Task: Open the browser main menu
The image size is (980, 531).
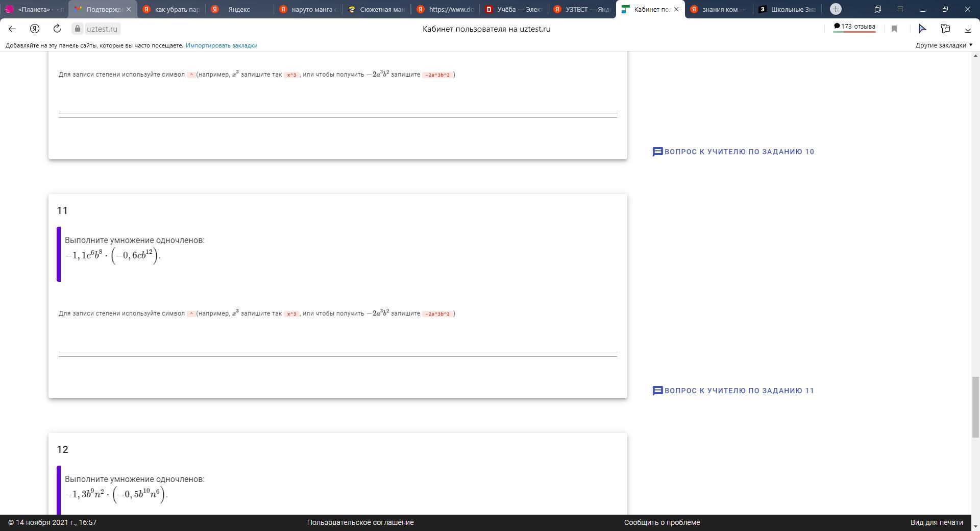Action: pyautogui.click(x=900, y=9)
